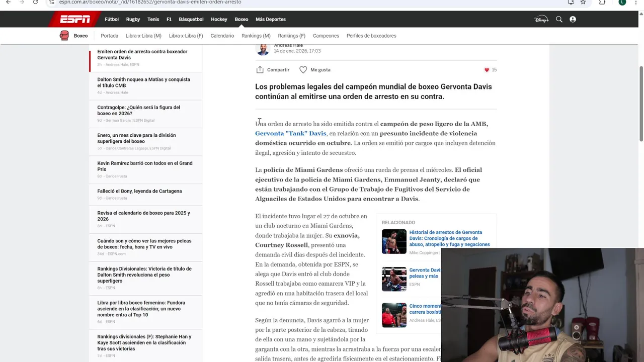Click author name Andreas Hale
Image resolution: width=644 pixels, height=362 pixels.
point(288,45)
